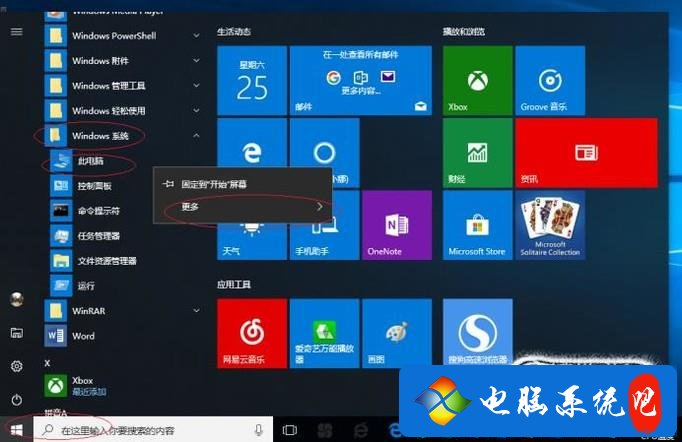The width and height of the screenshot is (682, 442).
Task: Select 固定到"开始"屏幕 in context menu
Action: (243, 184)
